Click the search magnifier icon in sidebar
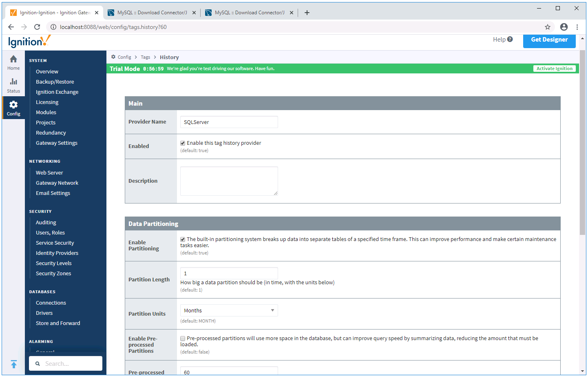 point(38,364)
